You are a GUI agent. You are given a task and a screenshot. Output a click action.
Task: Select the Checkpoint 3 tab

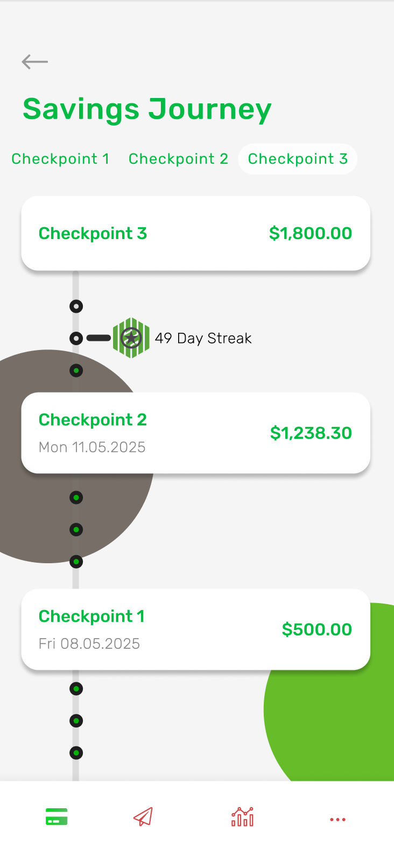(298, 159)
